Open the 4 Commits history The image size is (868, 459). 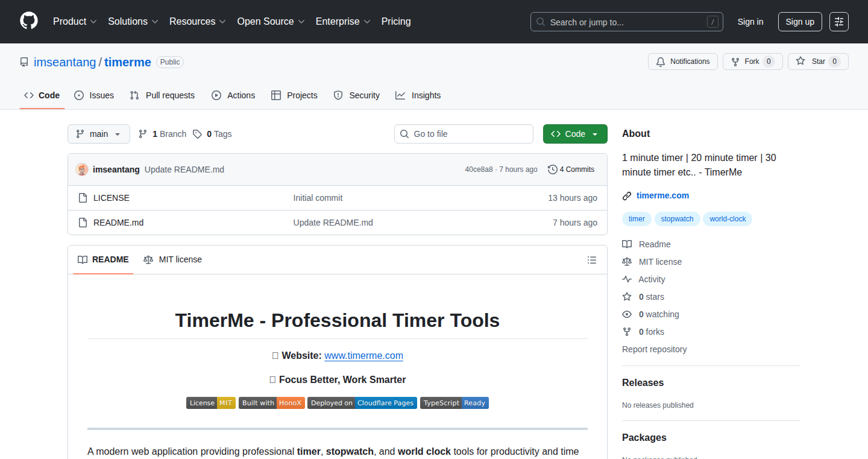[571, 169]
